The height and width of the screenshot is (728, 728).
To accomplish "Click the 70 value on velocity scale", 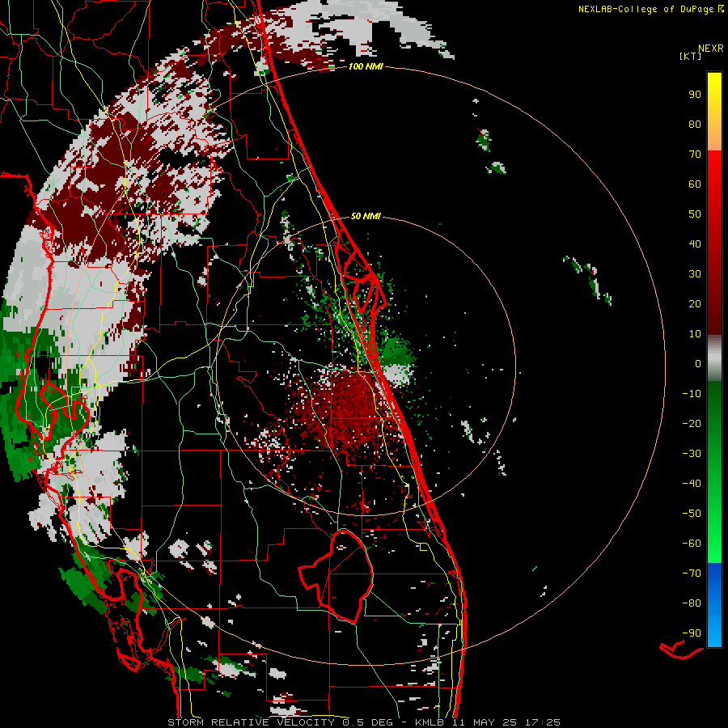I will (x=695, y=154).
